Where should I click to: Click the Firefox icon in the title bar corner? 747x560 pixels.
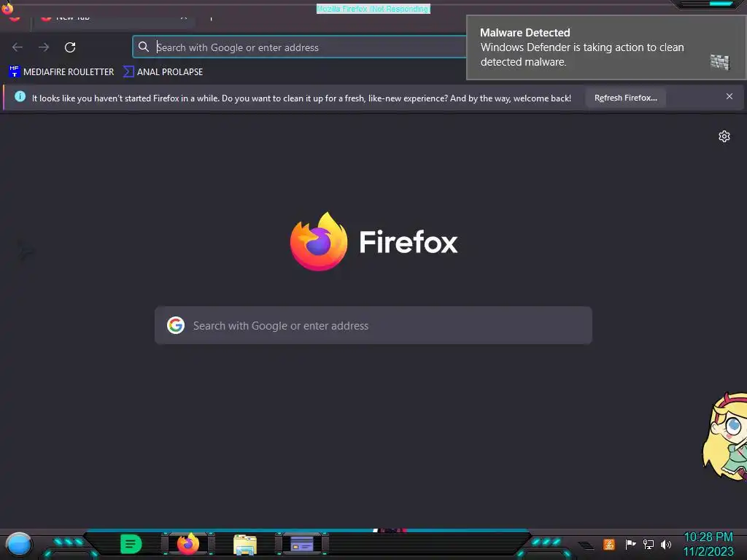click(7, 7)
